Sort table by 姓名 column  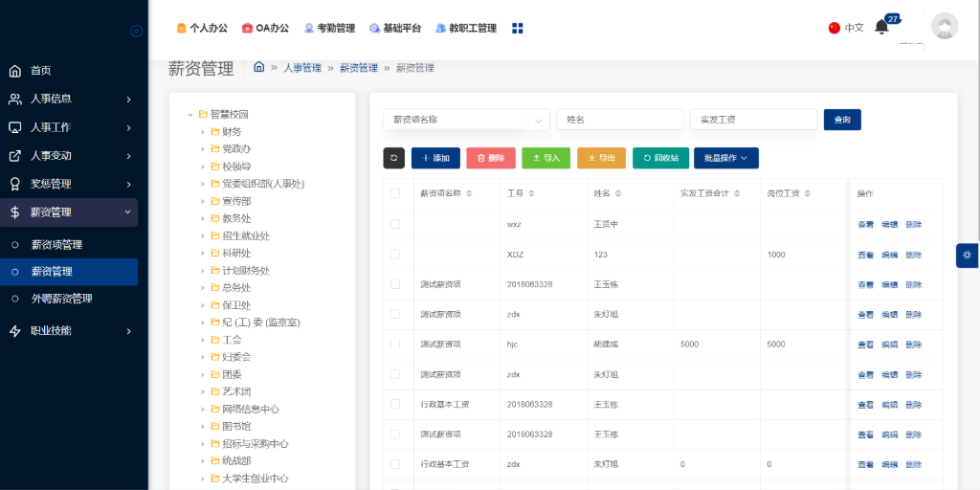[x=618, y=193]
